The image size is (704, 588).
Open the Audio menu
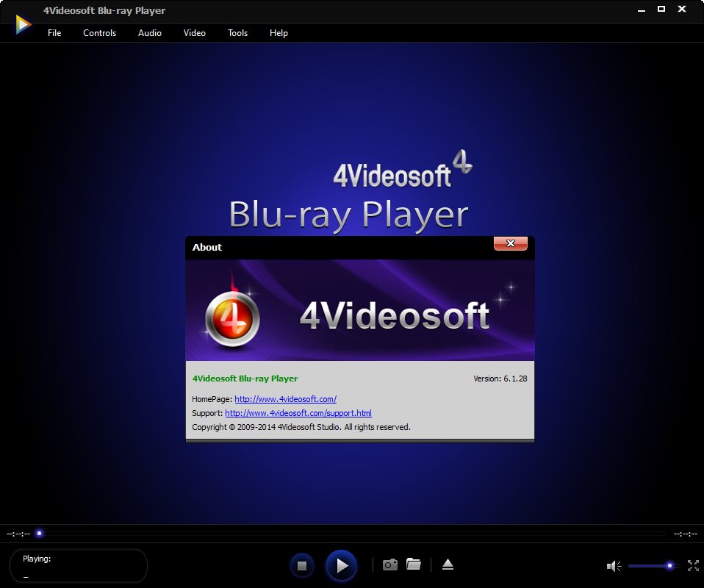[149, 33]
